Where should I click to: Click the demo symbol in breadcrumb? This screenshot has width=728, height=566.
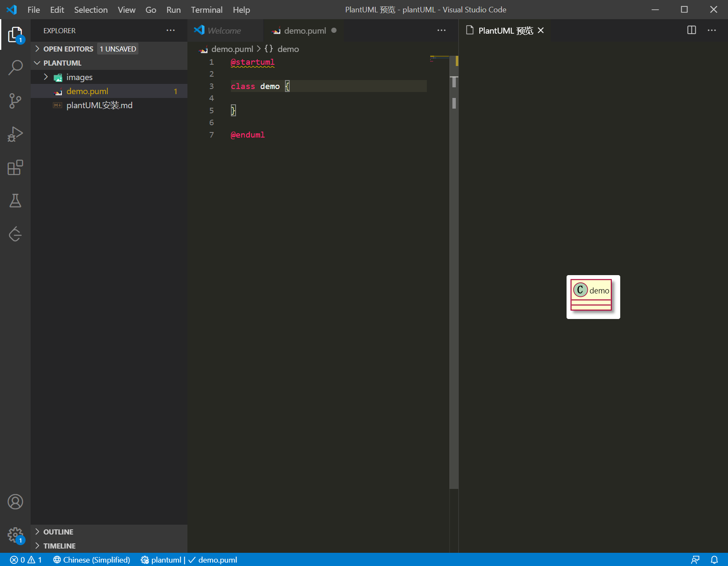tap(288, 49)
